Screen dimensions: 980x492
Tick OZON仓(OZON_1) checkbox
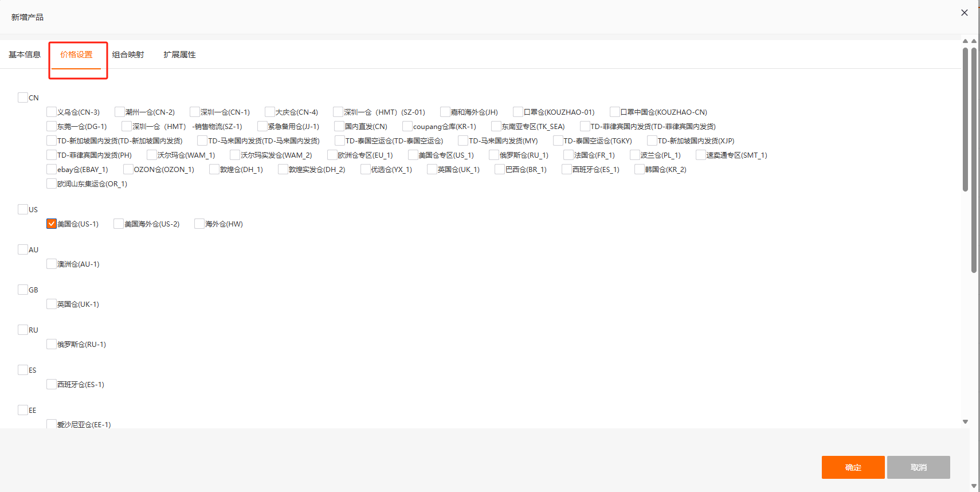click(128, 169)
